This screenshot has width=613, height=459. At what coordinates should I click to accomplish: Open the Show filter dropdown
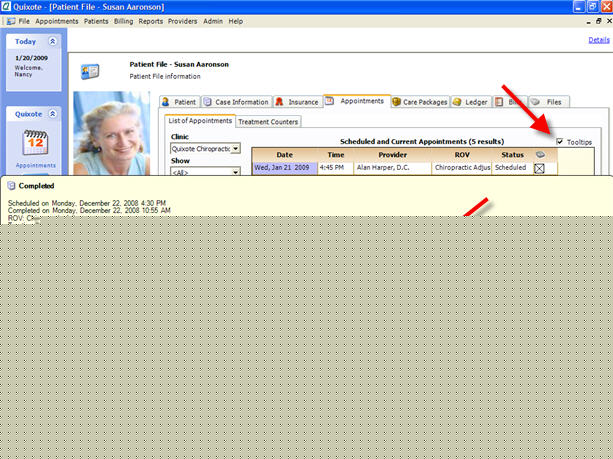pyautogui.click(x=235, y=172)
